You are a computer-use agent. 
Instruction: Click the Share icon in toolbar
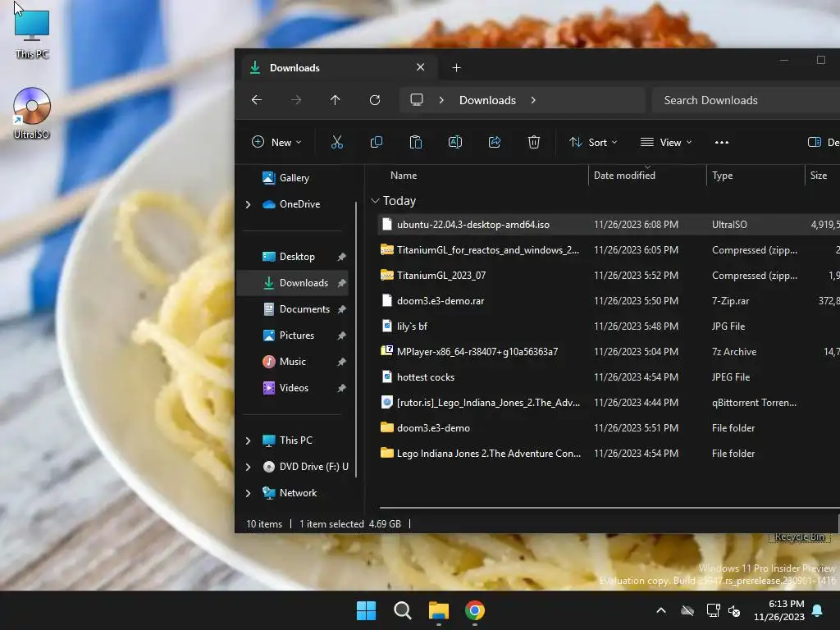click(x=495, y=142)
